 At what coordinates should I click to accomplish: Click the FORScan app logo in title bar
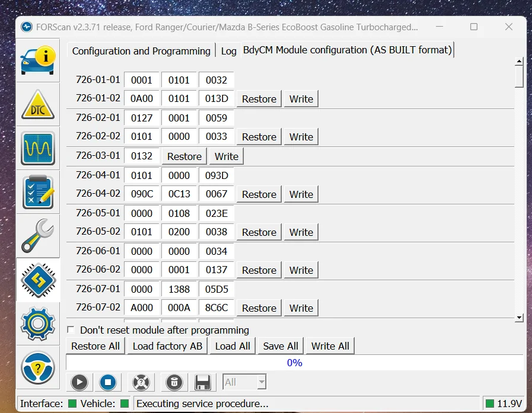27,27
